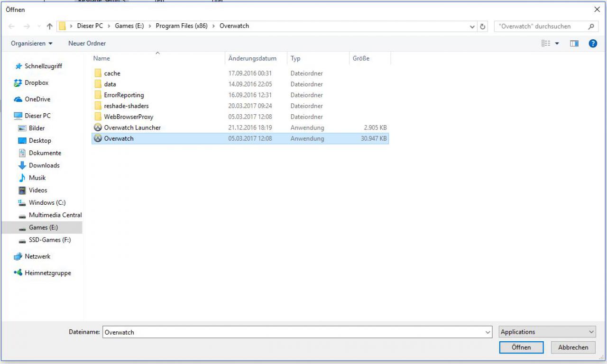Click the search magnifier icon
The width and height of the screenshot is (607, 364).
[590, 27]
